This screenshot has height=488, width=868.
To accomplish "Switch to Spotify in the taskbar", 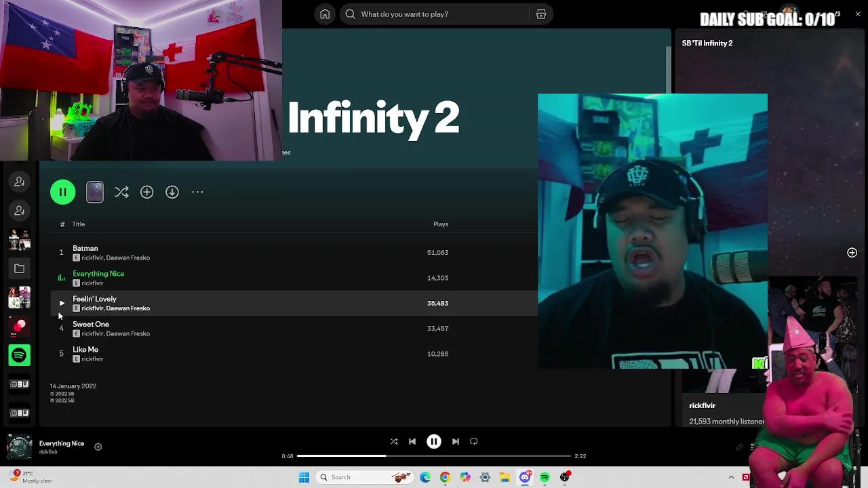I will coord(545,477).
